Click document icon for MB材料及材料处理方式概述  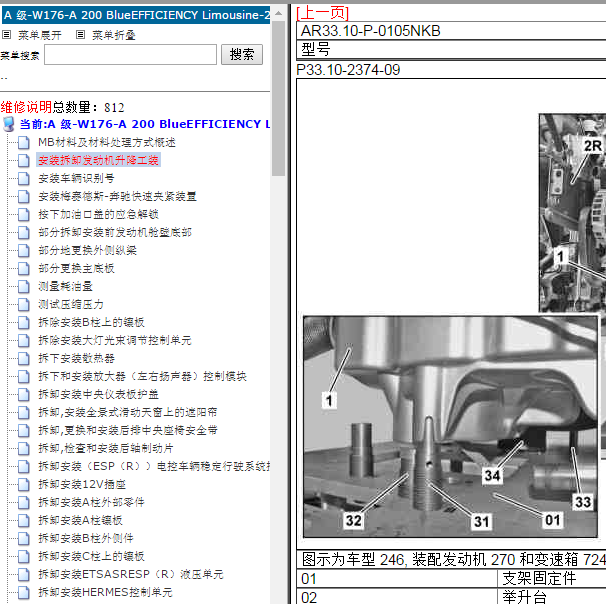tap(24, 143)
